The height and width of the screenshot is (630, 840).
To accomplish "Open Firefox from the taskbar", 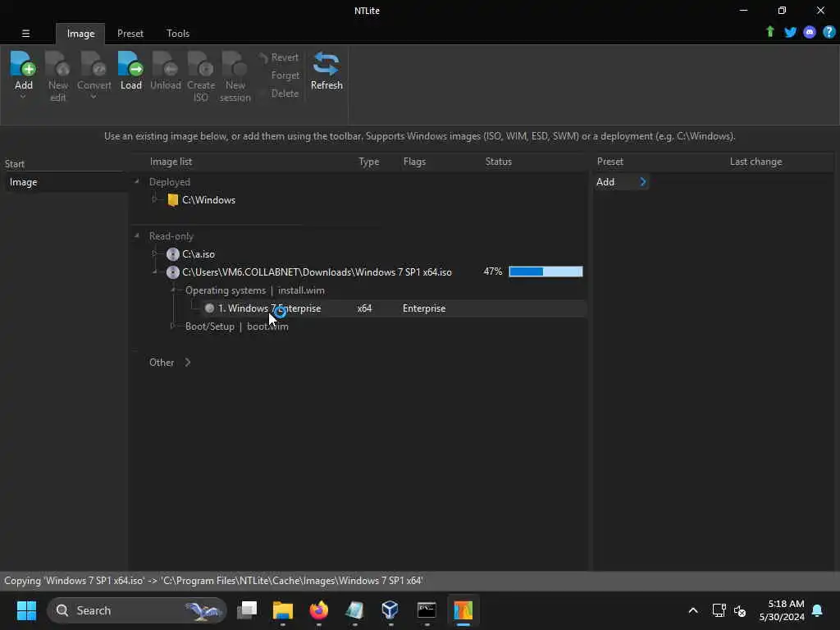I will pos(319,610).
